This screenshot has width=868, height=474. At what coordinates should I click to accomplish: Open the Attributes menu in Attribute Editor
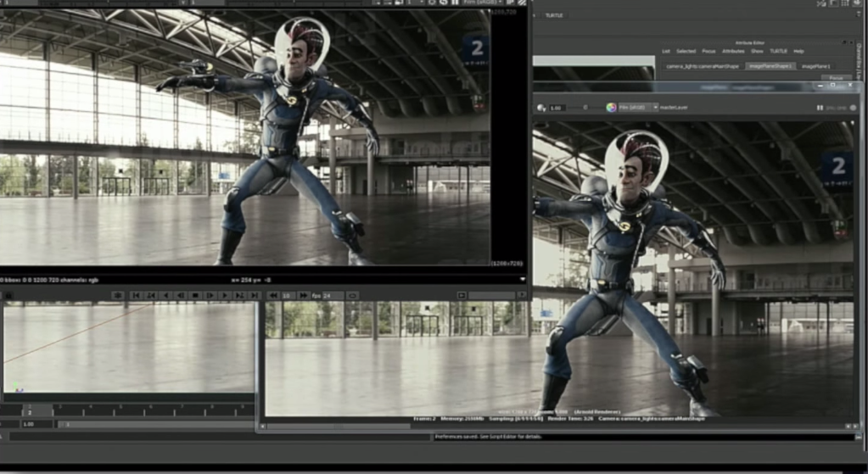pyautogui.click(x=732, y=51)
